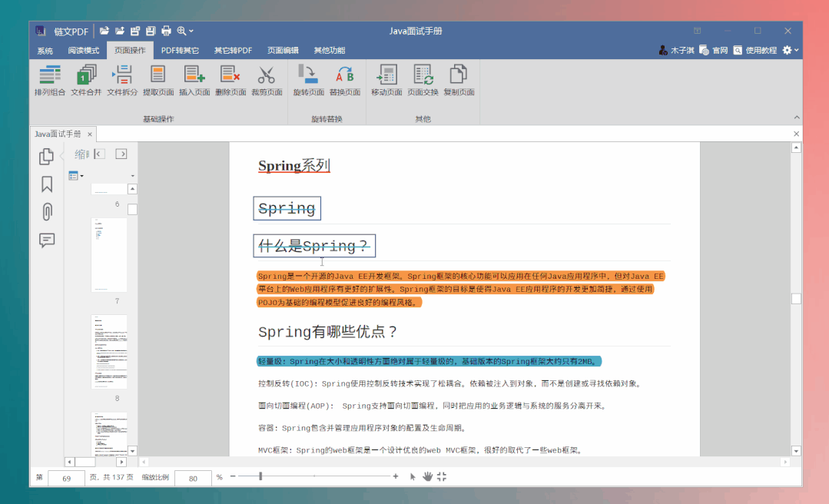
Task: Open the 官网 (official website) link
Action: (x=715, y=50)
